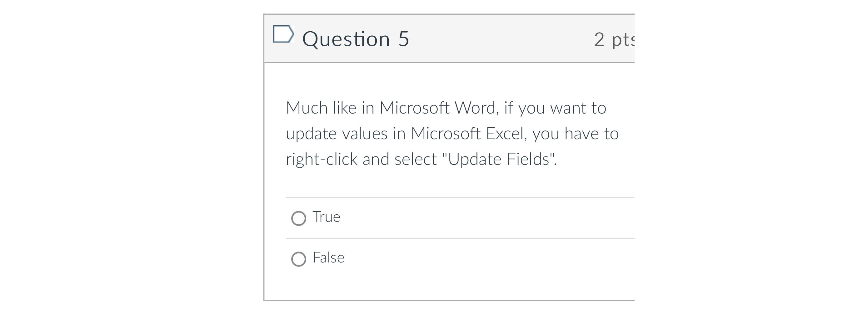Click the question text paragraph
This screenshot has width=868, height=316.
pos(451,133)
